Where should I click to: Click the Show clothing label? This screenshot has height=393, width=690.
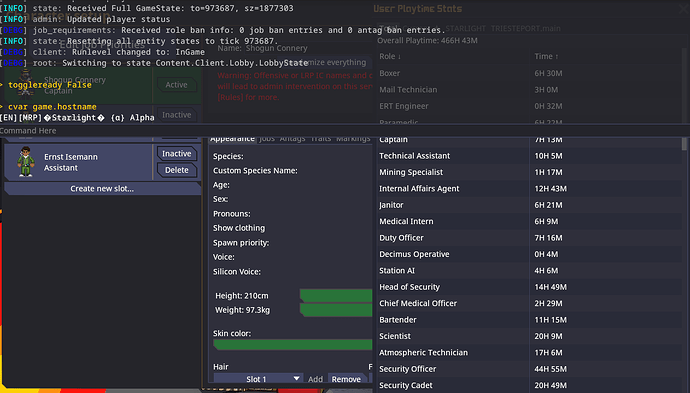[239, 228]
